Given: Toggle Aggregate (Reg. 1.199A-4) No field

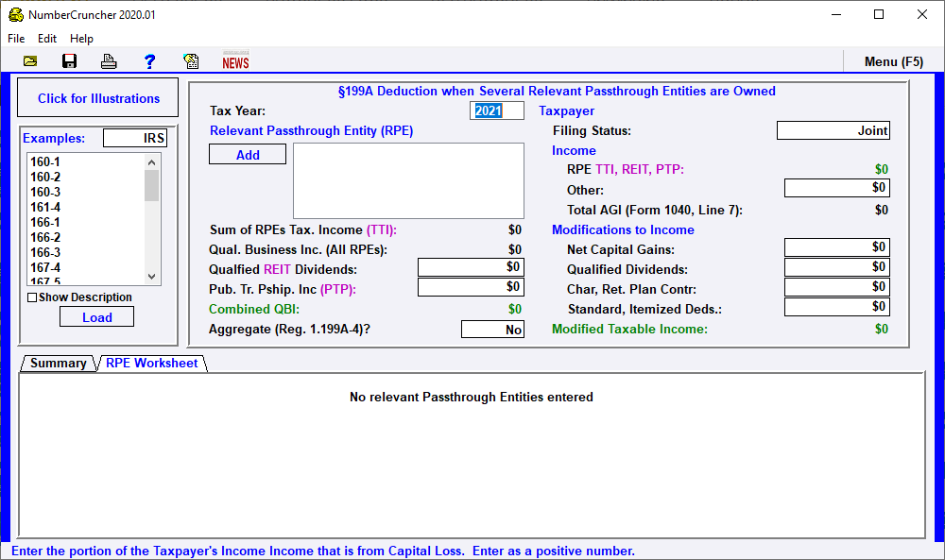Looking at the screenshot, I should 492,330.
